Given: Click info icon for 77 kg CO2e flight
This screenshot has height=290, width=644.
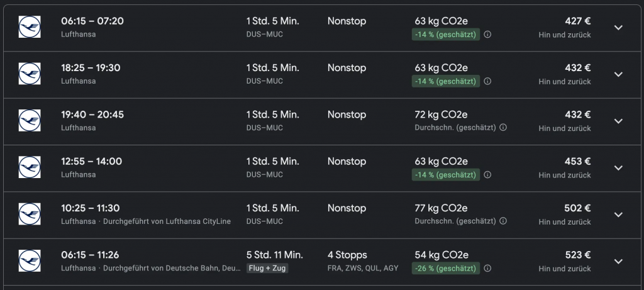Looking at the screenshot, I should pos(503,221).
